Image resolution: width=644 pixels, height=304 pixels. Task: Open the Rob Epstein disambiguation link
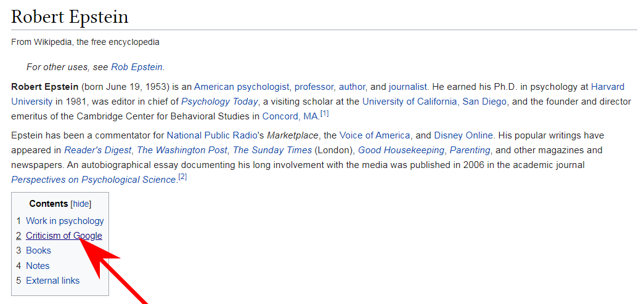pyautogui.click(x=137, y=66)
